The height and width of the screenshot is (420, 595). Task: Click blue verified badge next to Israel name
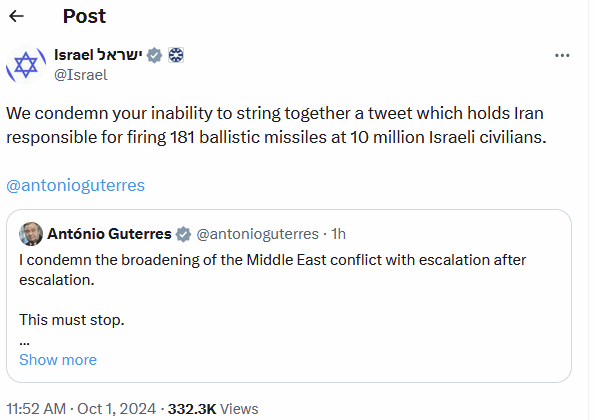coord(154,55)
